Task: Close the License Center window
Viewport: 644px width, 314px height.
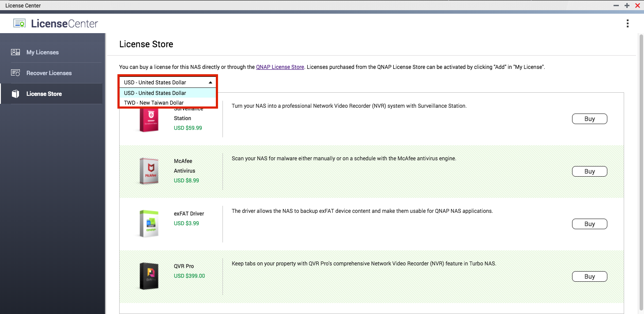Action: [x=637, y=5]
